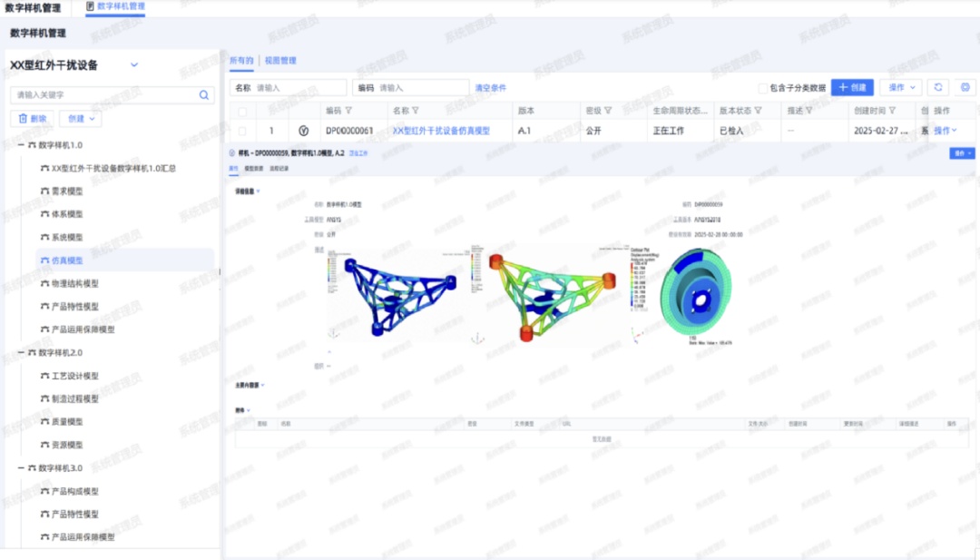Screen dimensions: 980x560
Task: Click the node icon beside 体系模型
Action: (44, 214)
